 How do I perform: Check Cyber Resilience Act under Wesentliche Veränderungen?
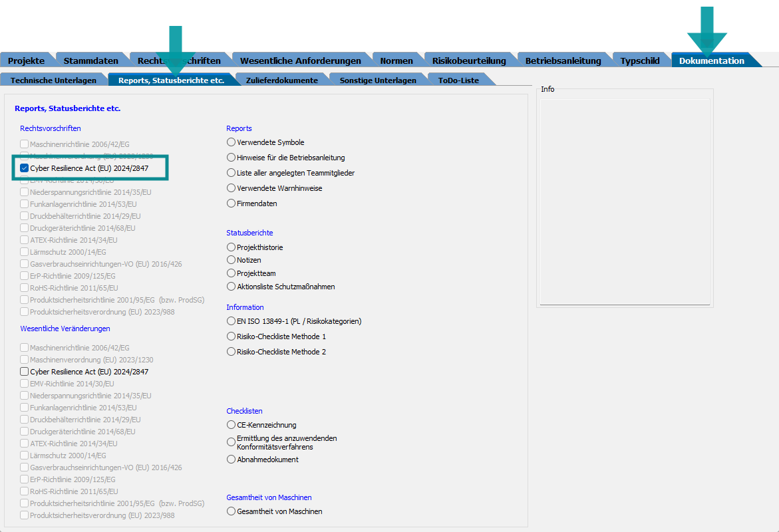click(25, 372)
